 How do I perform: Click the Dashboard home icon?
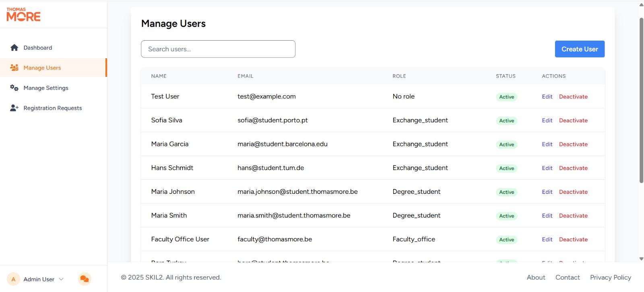14,47
